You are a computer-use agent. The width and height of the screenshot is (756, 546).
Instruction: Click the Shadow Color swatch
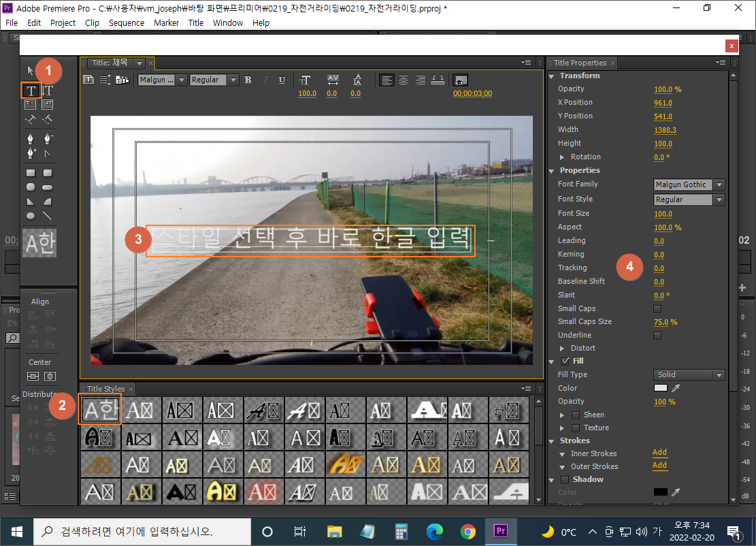(x=661, y=492)
